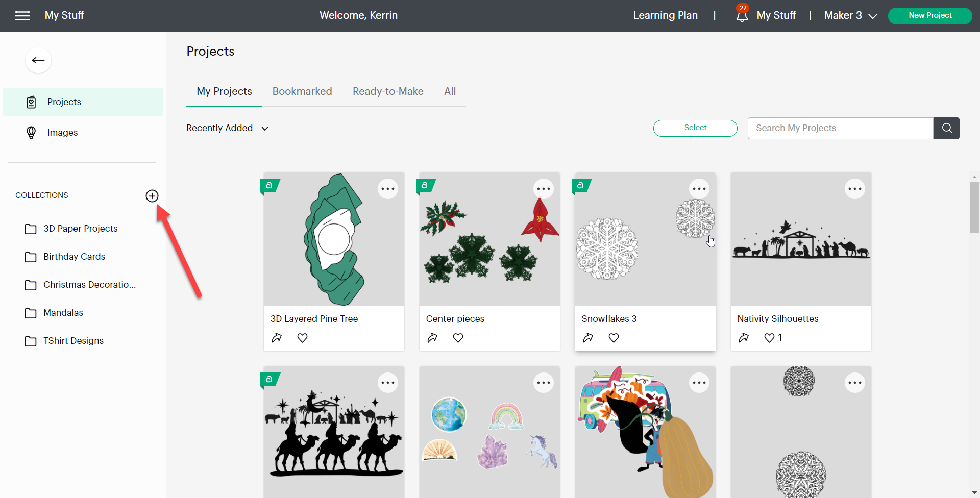Open options for the three wise men project
The height and width of the screenshot is (498, 980).
click(x=388, y=383)
